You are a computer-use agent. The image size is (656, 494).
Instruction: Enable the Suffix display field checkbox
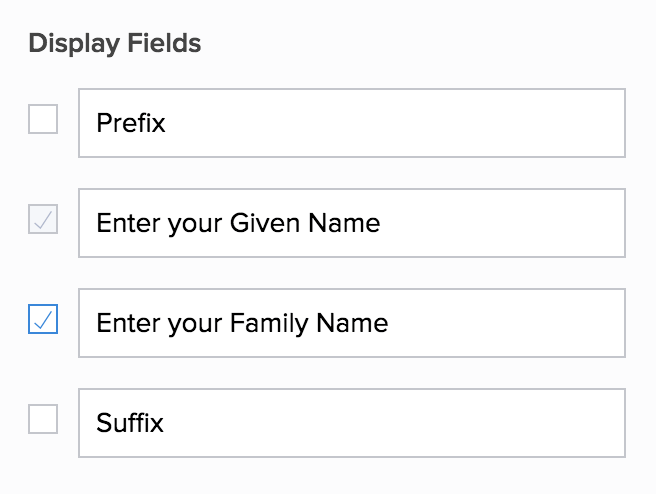pyautogui.click(x=43, y=420)
